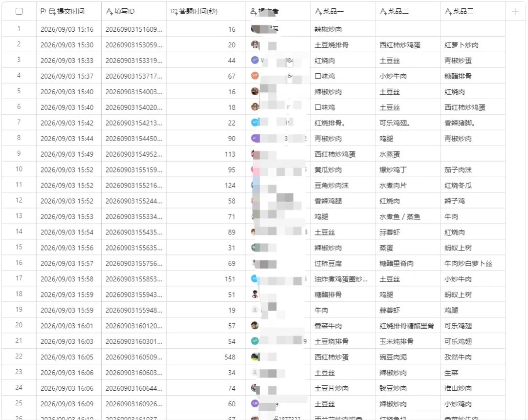Open the 菜品一 column header
This screenshot has width=528, height=420.
[x=343, y=11]
